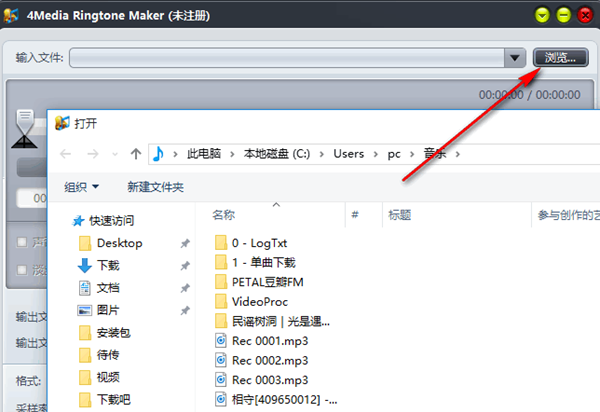Click the 输入文件 input field
This screenshot has width=600, height=412.
[287, 58]
